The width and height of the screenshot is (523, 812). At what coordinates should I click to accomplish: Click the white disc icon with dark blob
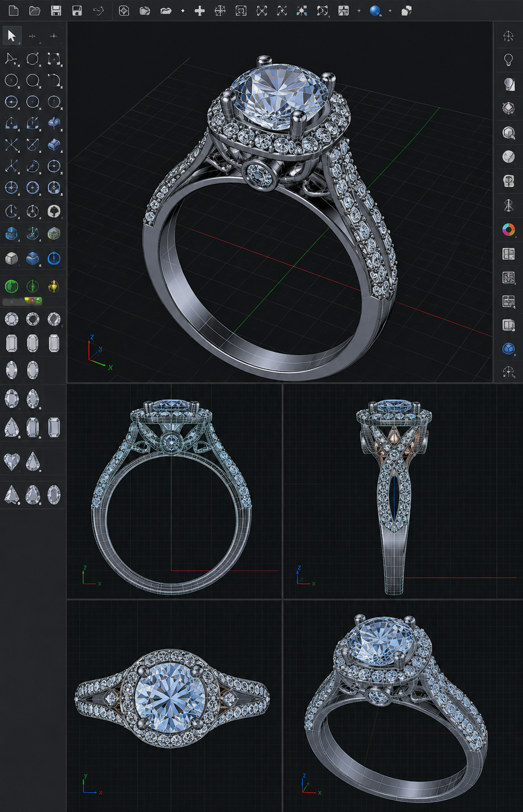click(x=53, y=211)
